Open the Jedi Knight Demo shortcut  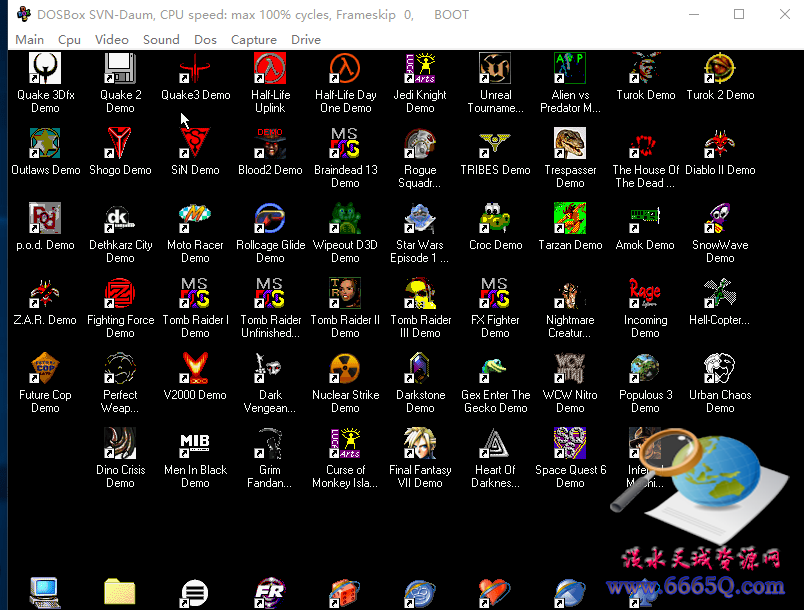click(x=420, y=68)
